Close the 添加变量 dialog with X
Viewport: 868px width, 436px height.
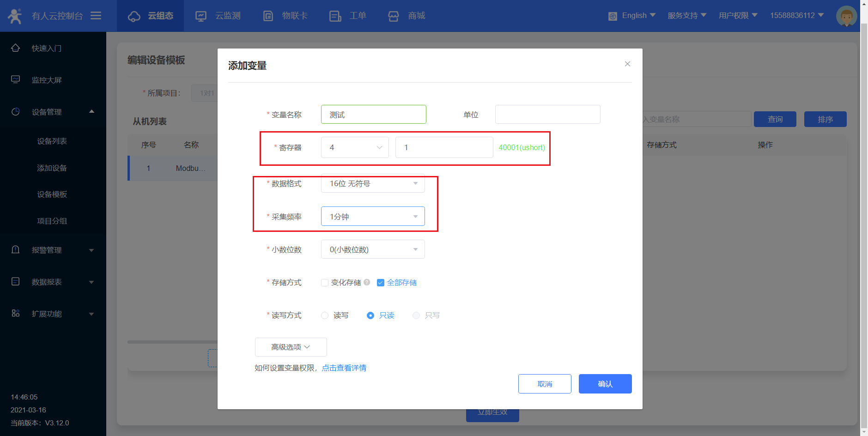[627, 64]
